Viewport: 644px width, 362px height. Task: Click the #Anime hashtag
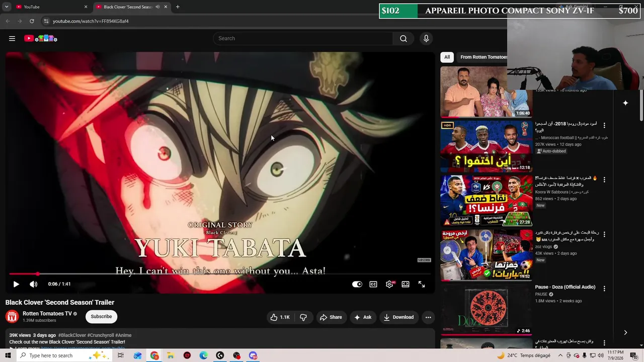[123, 335]
